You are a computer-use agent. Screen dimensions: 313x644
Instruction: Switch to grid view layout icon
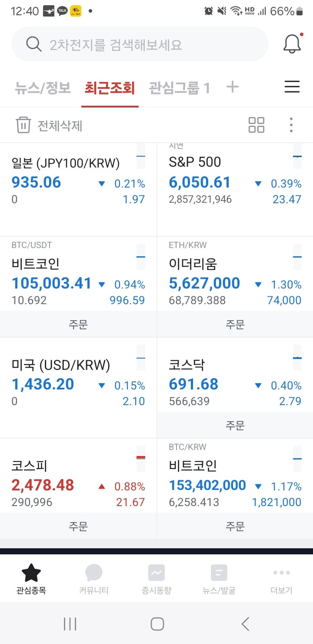256,125
